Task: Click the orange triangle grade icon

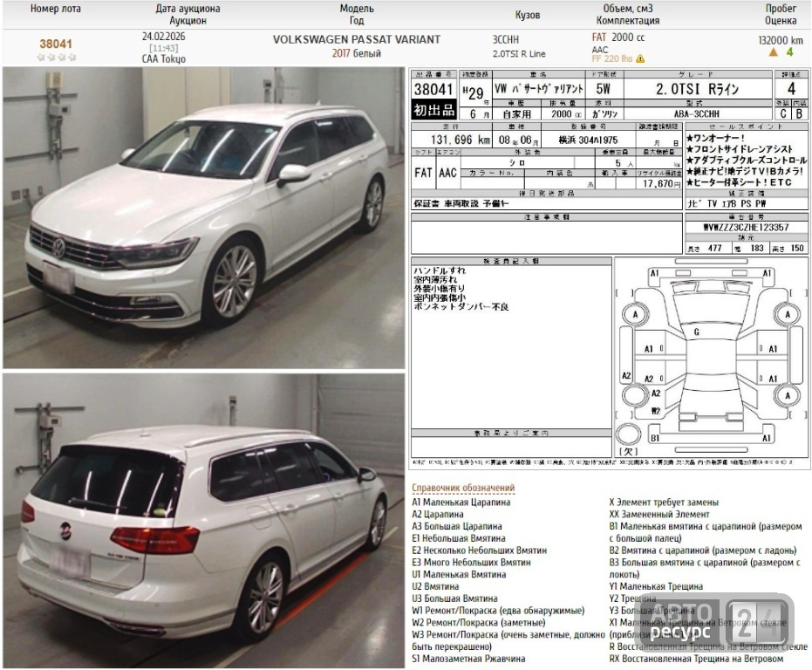Action: 773,51
